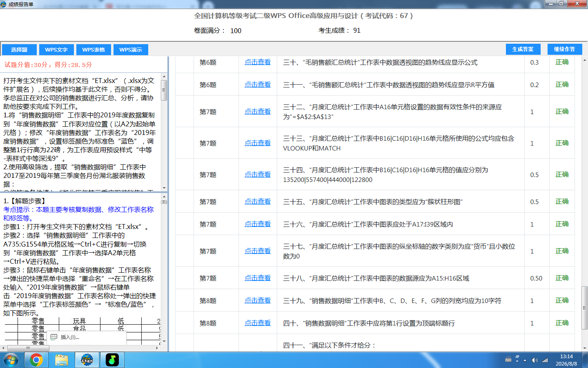
Task: Open 点击查看 link for item 三十二
Action: pyautogui.click(x=258, y=112)
